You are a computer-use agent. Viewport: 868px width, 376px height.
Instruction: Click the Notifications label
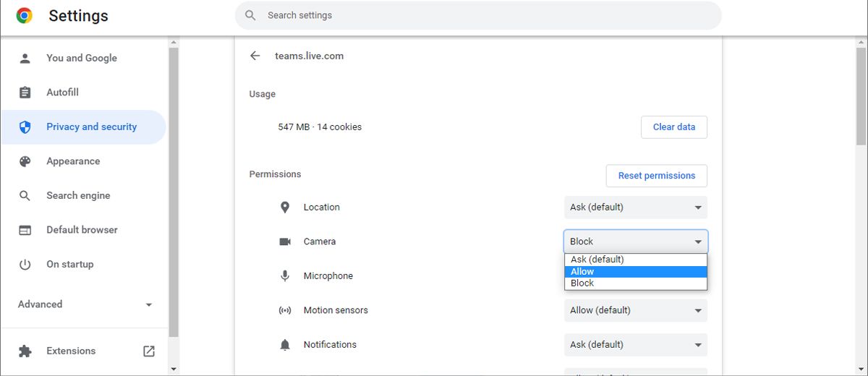pyautogui.click(x=330, y=345)
